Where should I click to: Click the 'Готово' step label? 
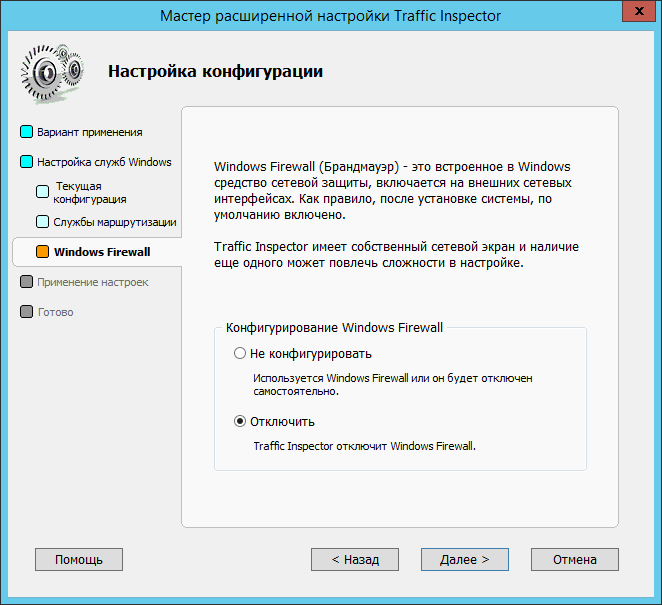56,312
